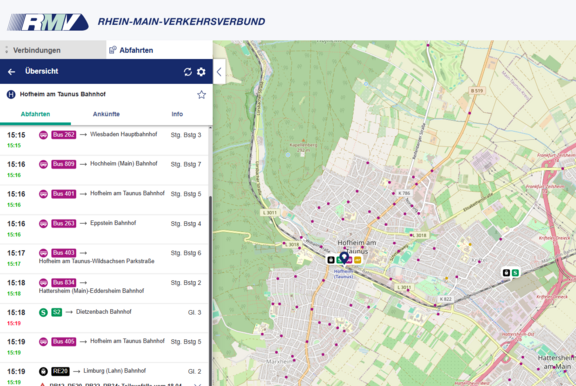Open departure board settings gear
Image resolution: width=576 pixels, height=386 pixels.
point(201,72)
